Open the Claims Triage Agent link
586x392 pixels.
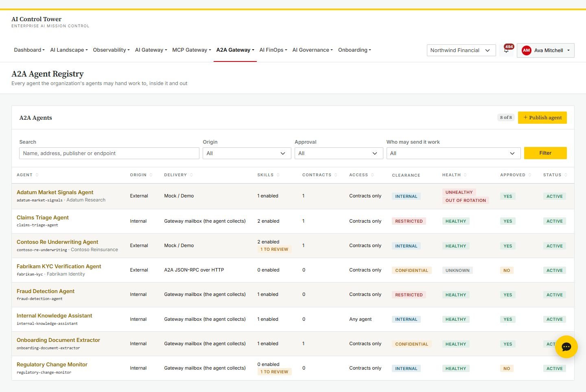43,217
